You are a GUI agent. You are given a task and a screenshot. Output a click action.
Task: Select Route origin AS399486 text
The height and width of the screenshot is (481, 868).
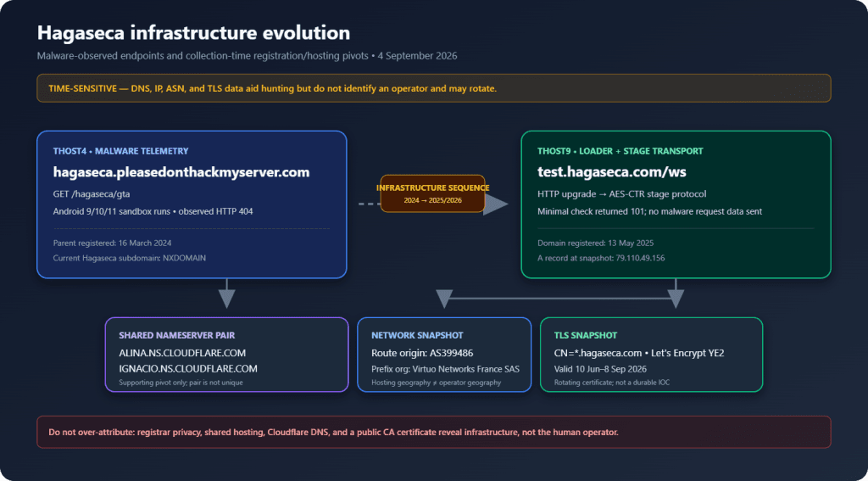[x=422, y=352]
